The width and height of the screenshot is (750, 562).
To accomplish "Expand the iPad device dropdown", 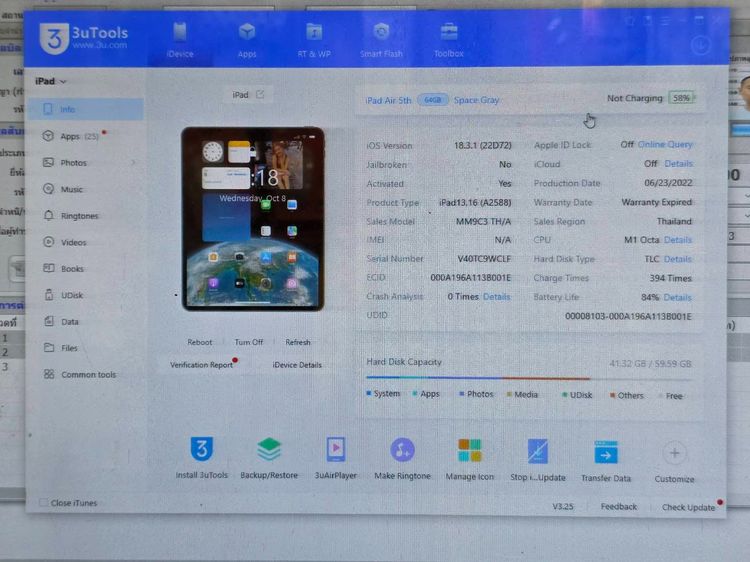I will [x=51, y=81].
